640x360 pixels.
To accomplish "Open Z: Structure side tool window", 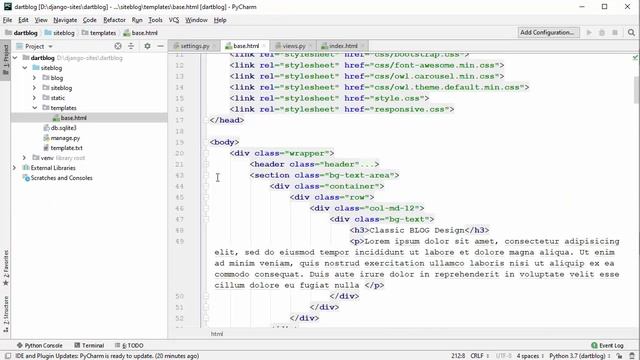I will [x=5, y=314].
